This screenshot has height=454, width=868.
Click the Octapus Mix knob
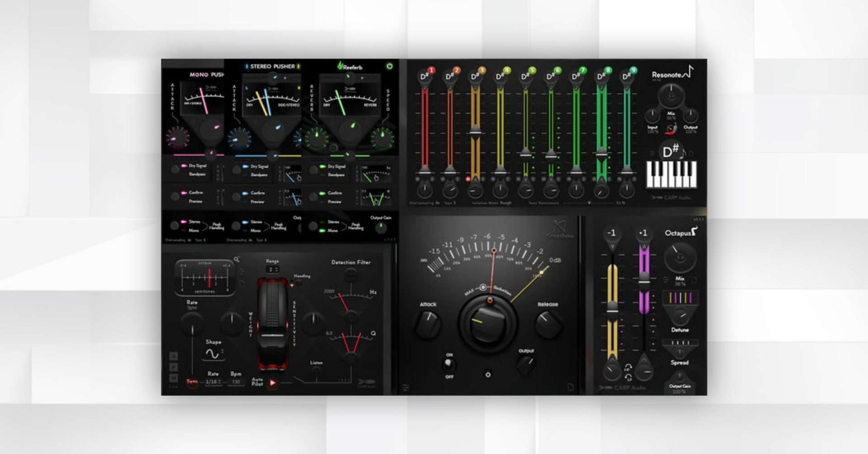point(679,258)
